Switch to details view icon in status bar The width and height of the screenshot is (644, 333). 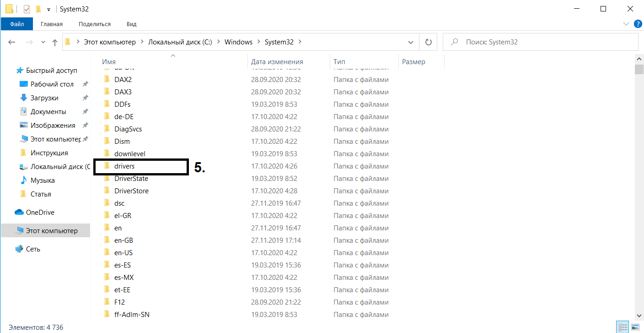pyautogui.click(x=623, y=328)
